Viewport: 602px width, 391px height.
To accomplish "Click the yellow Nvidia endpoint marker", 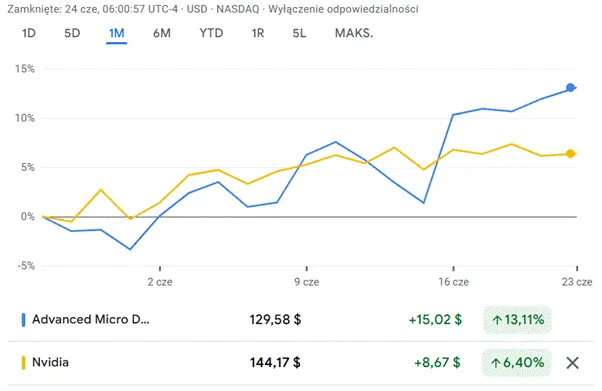I will click(x=571, y=154).
